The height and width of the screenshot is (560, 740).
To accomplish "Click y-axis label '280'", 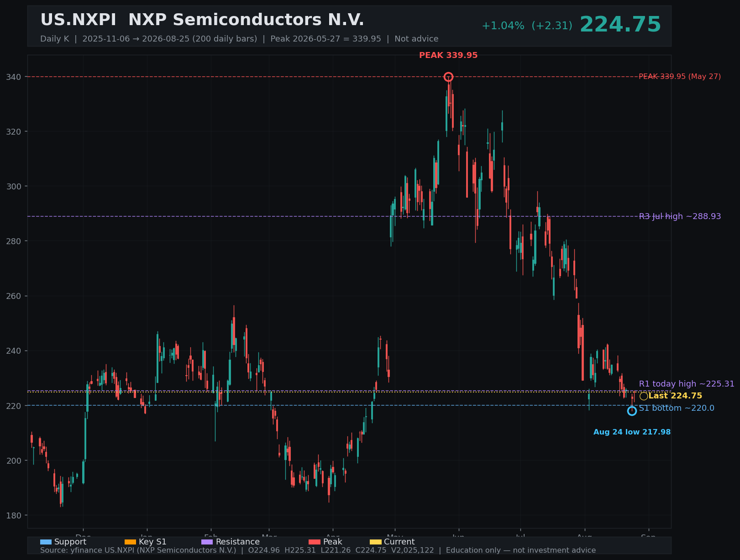I will [14, 241].
